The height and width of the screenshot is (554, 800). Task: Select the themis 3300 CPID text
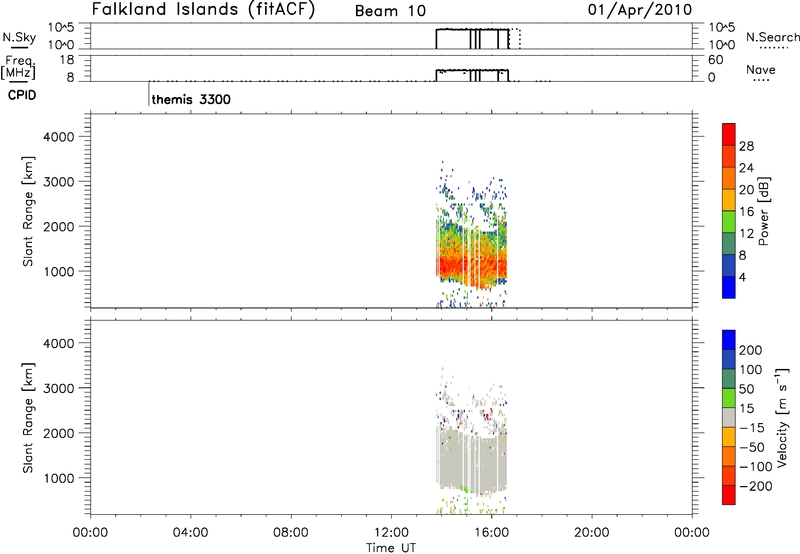tap(191, 99)
